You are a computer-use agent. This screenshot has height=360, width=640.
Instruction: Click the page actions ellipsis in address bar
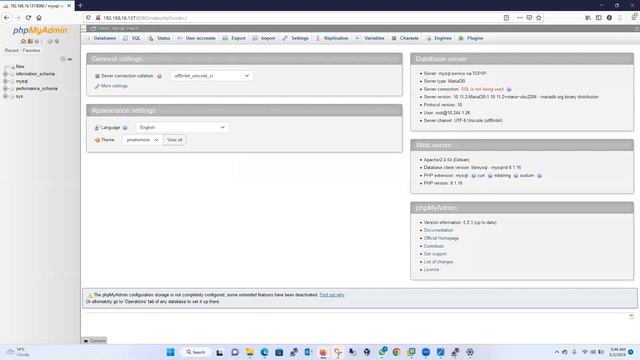[519, 18]
